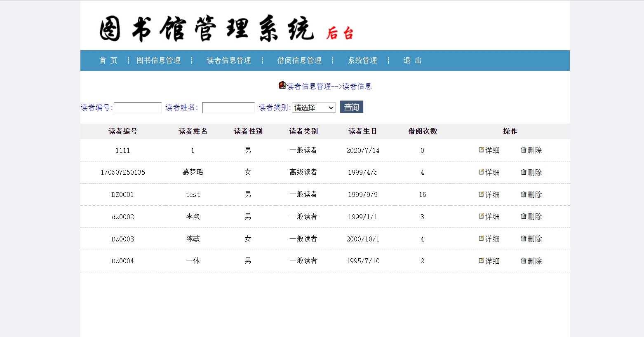The height and width of the screenshot is (337, 644).
Task: Click the detail icon for reader DZ0001
Action: click(x=481, y=194)
